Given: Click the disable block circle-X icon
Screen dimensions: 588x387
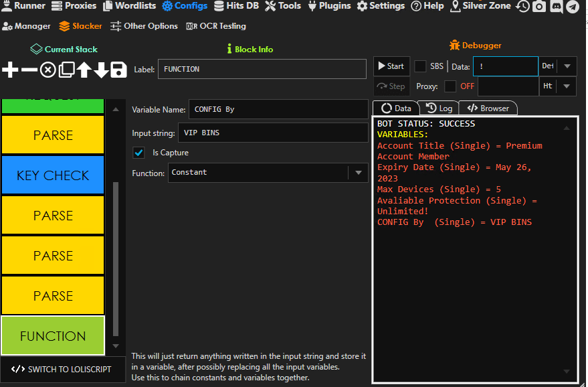Looking at the screenshot, I should coord(47,70).
